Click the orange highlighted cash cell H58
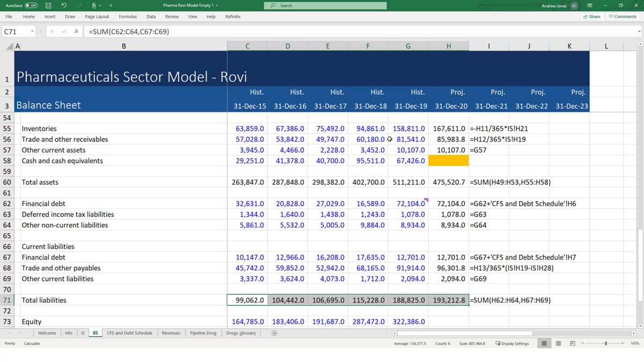This screenshot has height=362, width=644. click(x=449, y=161)
